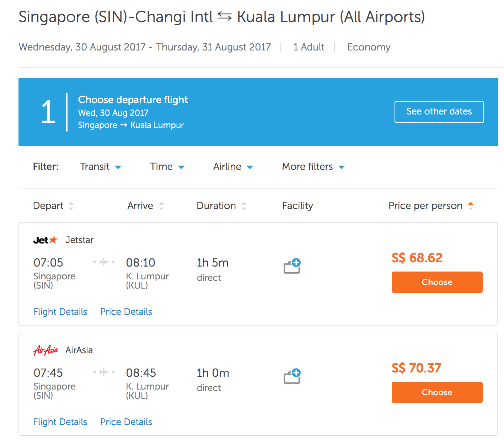Open the Time filter dropdown
This screenshot has height=440, width=504.
[x=167, y=167]
